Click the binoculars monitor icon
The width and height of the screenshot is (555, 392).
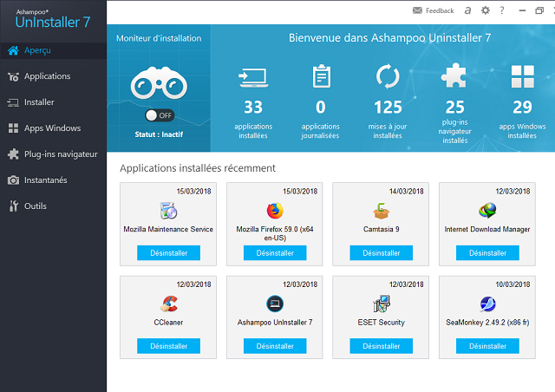(x=159, y=83)
